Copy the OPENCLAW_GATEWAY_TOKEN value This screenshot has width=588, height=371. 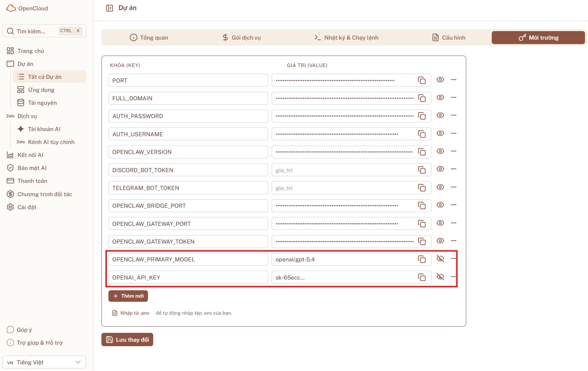coord(421,241)
